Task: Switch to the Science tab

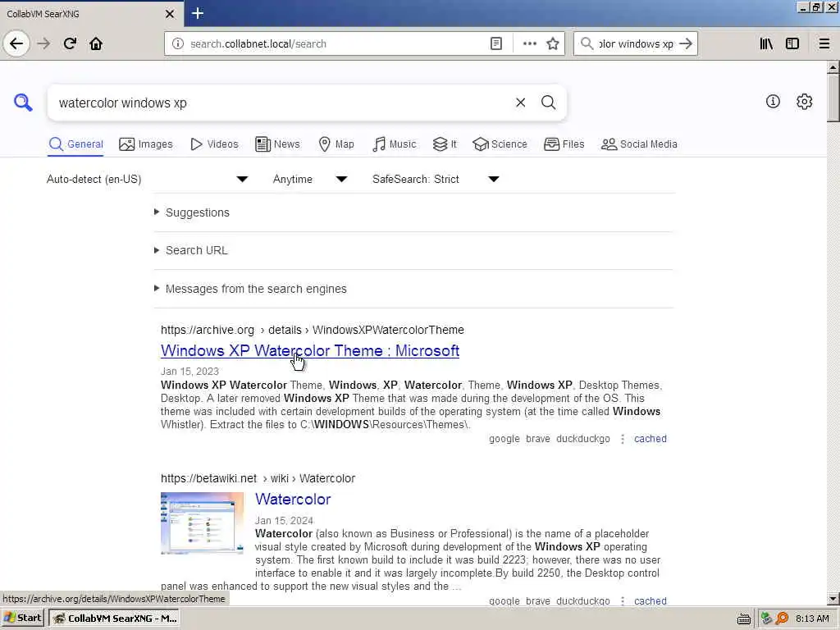Action: pyautogui.click(x=500, y=144)
